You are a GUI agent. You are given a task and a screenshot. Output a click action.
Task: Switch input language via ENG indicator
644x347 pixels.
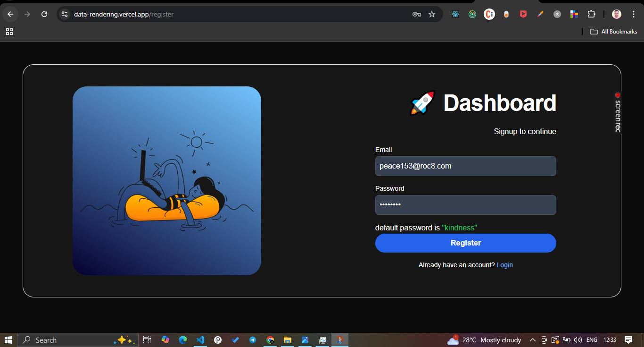[591, 339]
